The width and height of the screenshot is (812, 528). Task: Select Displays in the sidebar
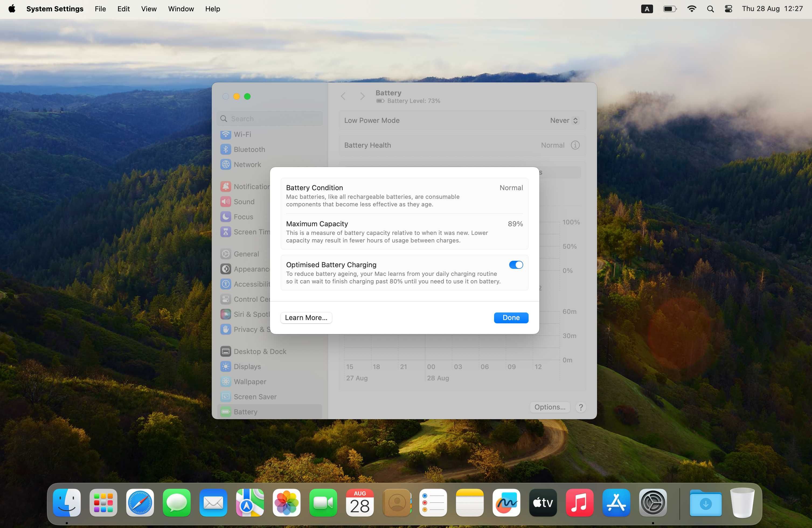tap(269, 366)
